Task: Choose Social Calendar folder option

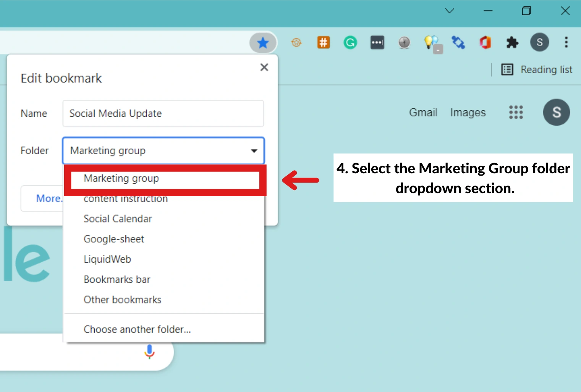Action: [x=118, y=219]
